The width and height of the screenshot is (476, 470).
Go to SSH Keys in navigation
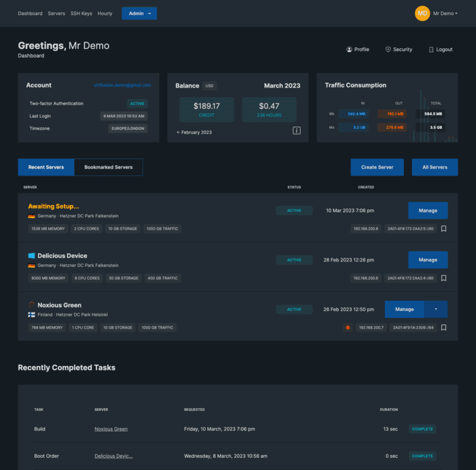point(81,14)
